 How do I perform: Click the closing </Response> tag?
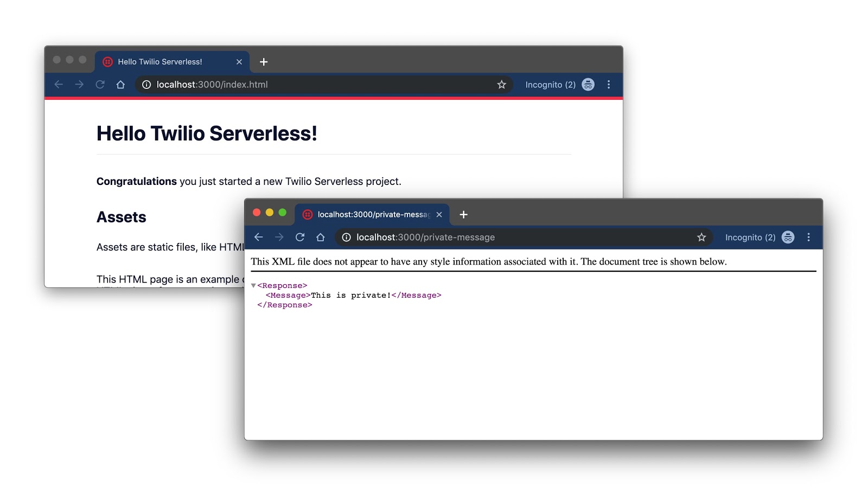(285, 305)
